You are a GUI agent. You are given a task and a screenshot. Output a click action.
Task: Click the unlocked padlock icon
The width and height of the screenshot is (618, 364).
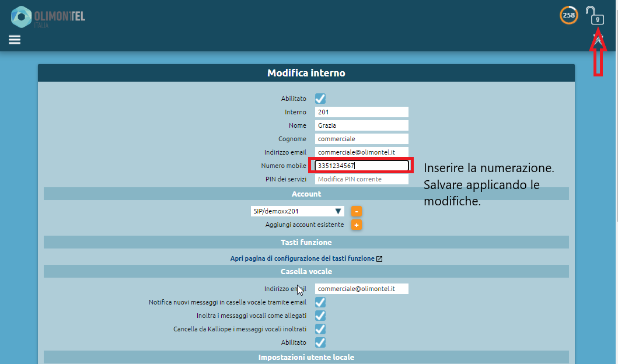tap(595, 15)
